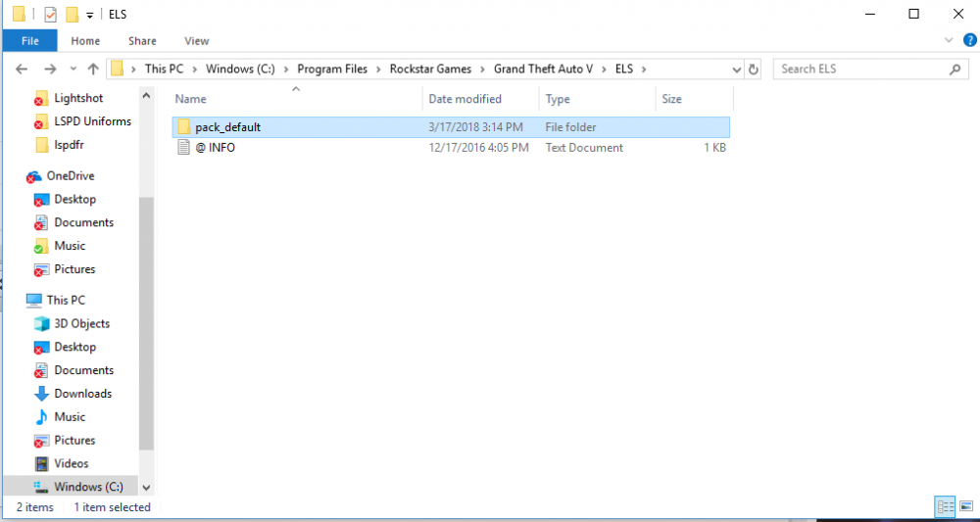Expand the chevron after Program Files

(379, 70)
